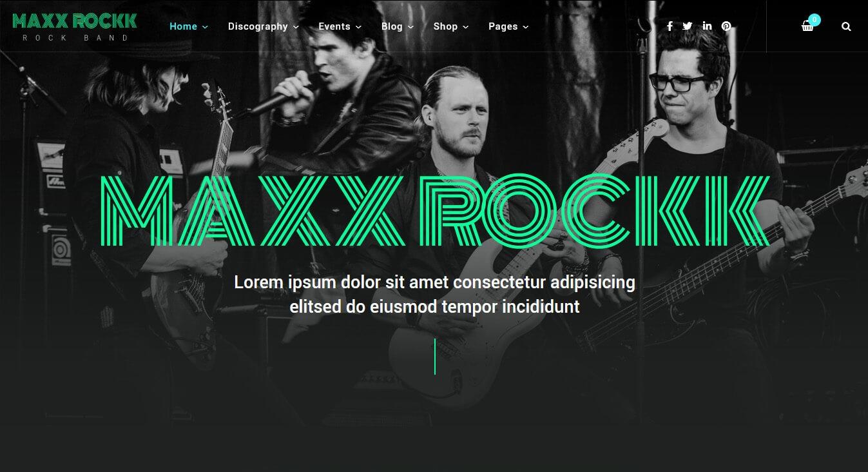Expand the Pages dropdown chevron

tap(526, 27)
